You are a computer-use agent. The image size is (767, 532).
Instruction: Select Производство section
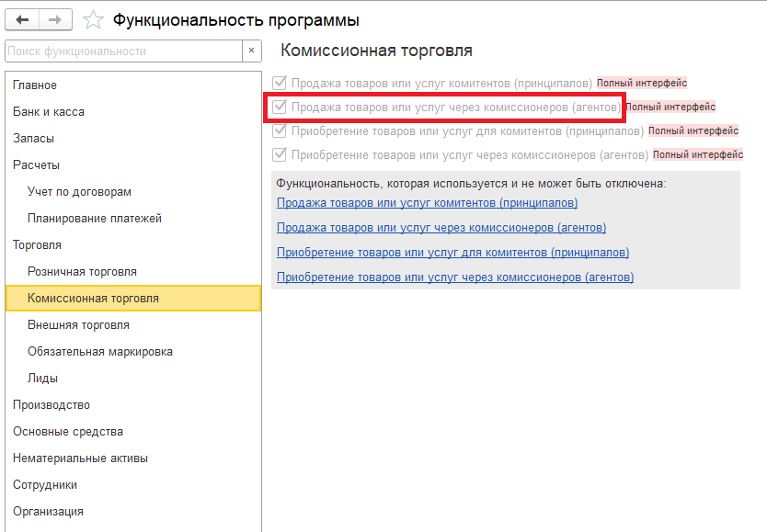point(52,405)
